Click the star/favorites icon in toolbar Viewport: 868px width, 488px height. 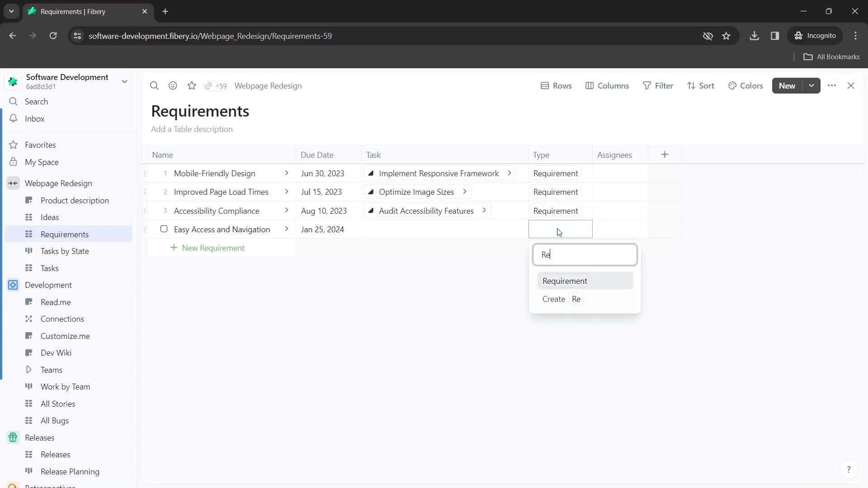click(x=192, y=86)
